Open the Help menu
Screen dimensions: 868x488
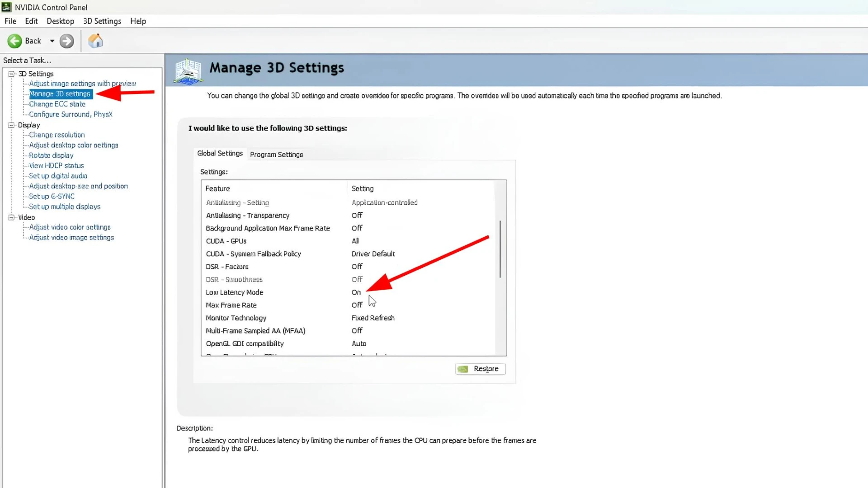pos(138,21)
